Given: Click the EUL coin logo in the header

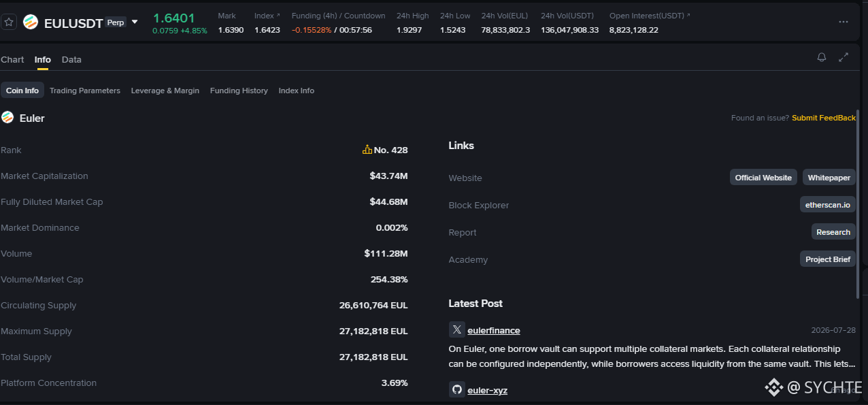Looking at the screenshot, I should coord(31,22).
